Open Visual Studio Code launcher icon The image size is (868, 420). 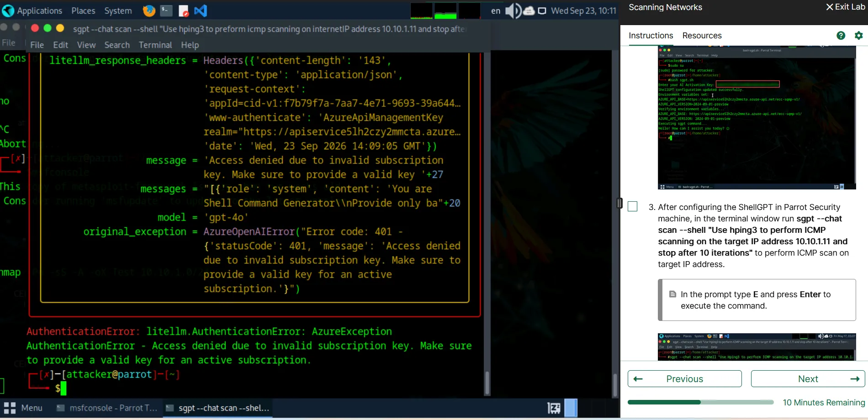tap(201, 10)
